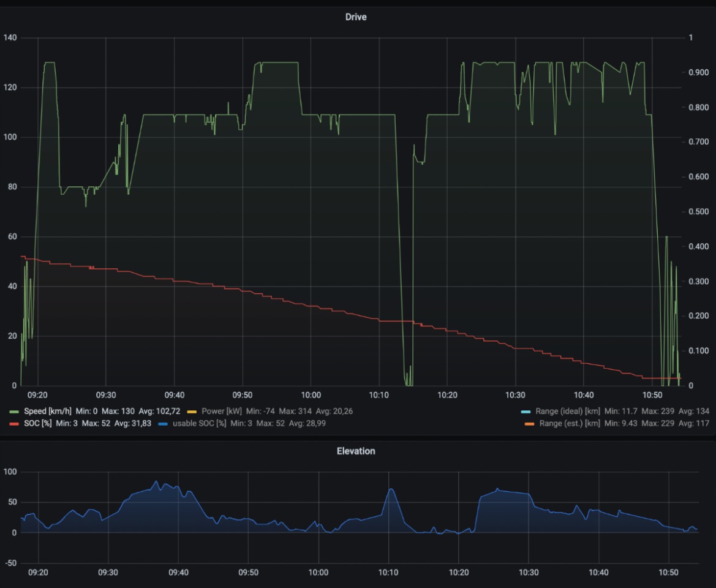Isolate the Range (ideal) [km] series label
The image size is (716, 588).
click(568, 411)
